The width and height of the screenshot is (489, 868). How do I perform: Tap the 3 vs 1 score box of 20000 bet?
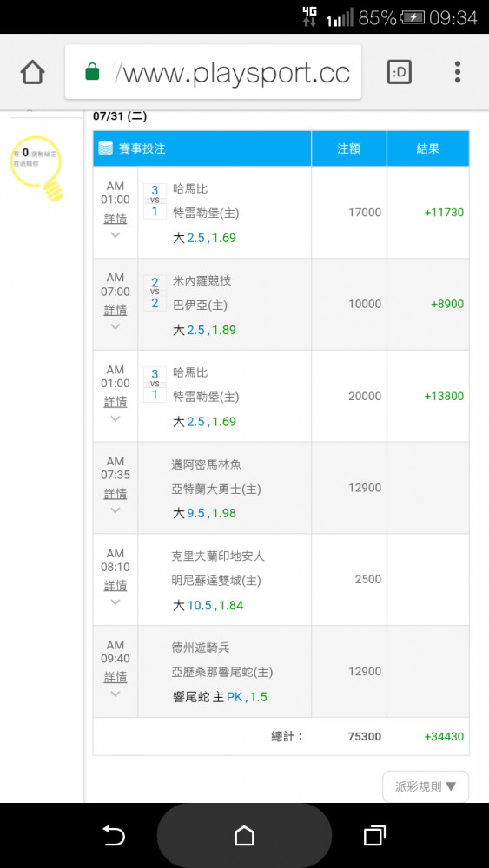pos(155,385)
